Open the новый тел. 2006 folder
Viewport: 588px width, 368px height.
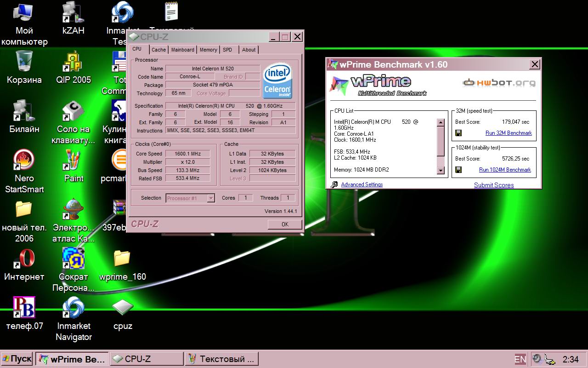click(24, 209)
